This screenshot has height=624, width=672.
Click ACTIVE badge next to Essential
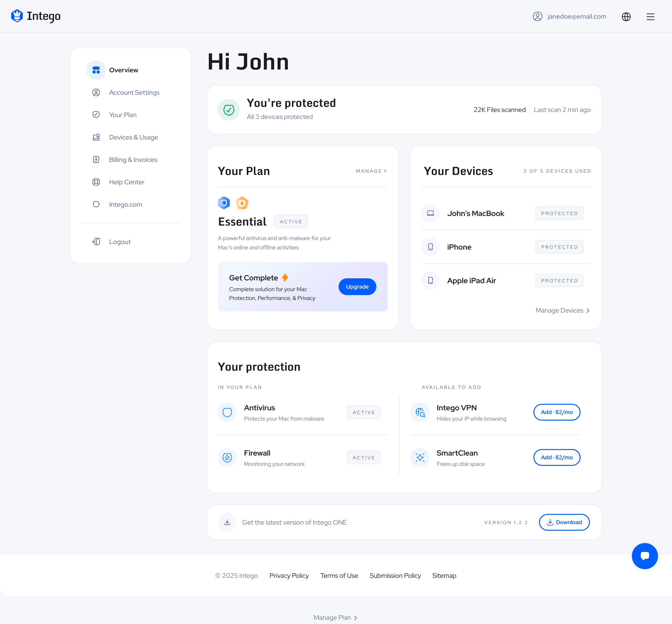point(290,221)
